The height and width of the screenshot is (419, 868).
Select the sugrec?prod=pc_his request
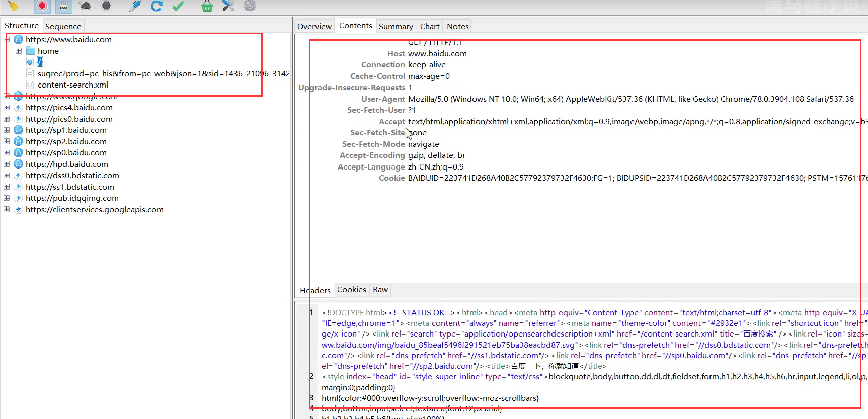164,73
